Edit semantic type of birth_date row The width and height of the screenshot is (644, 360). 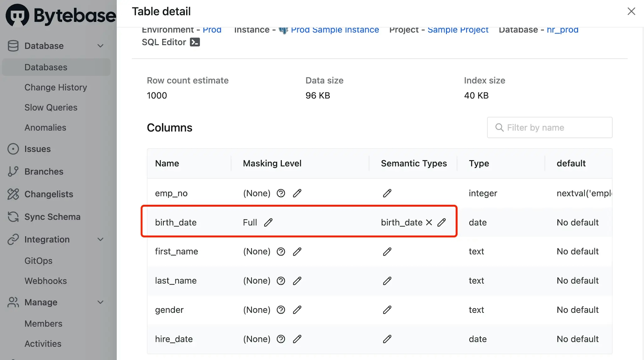(442, 222)
